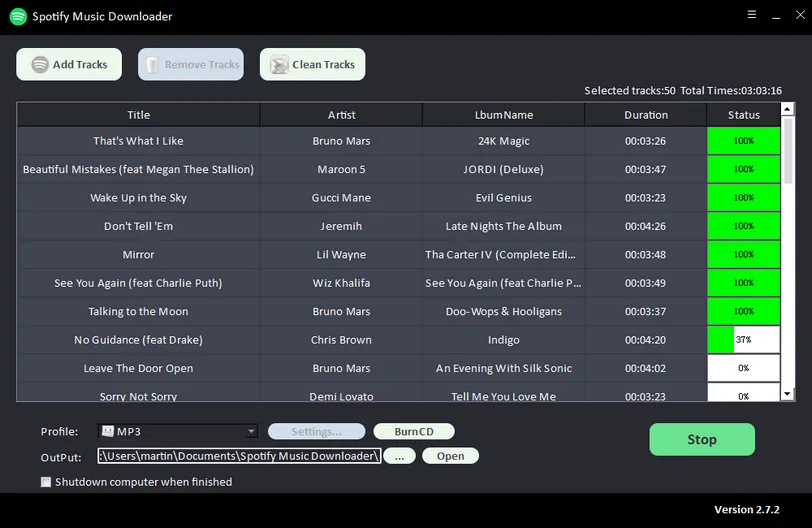Click artist 'Lil Wayne'
Viewport: 812px width, 528px height.
point(341,255)
